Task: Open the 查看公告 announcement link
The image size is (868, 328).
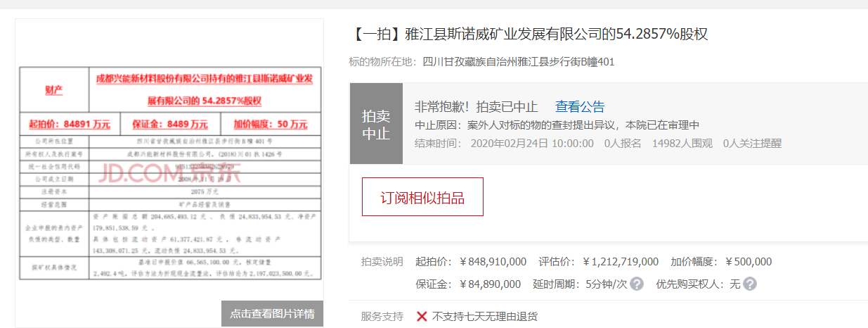Action: click(x=580, y=107)
